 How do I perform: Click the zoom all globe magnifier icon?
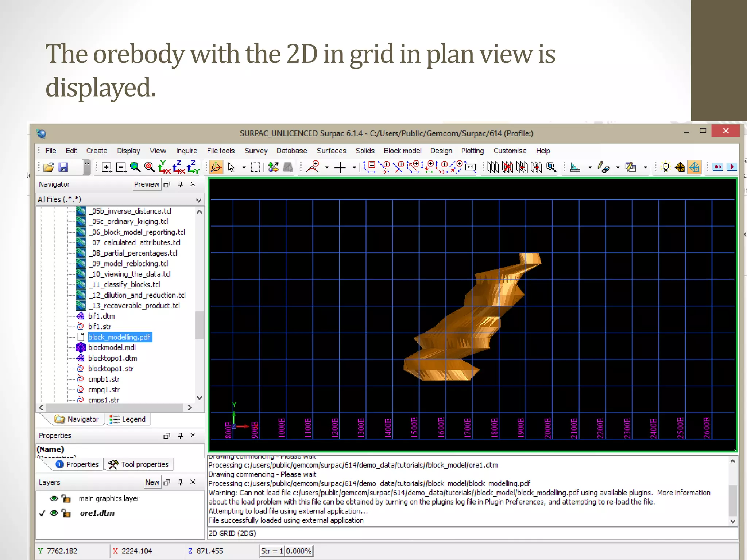pyautogui.click(x=135, y=167)
